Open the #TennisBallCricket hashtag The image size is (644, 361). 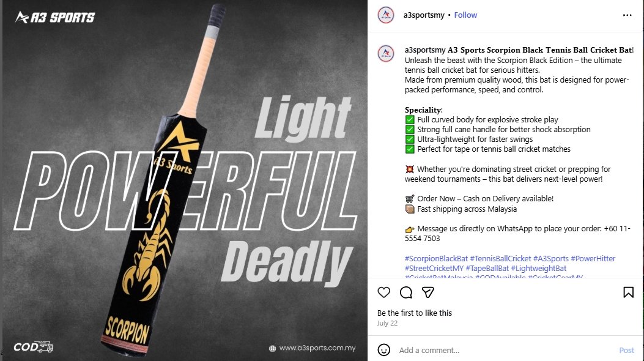(x=500, y=258)
